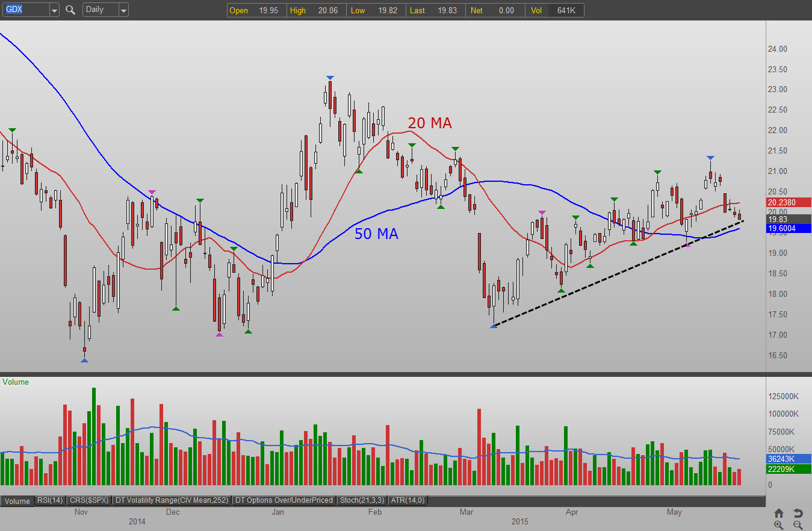Click the High 20.06 quote field
Image resolution: width=812 pixels, height=531 pixels.
pos(316,10)
